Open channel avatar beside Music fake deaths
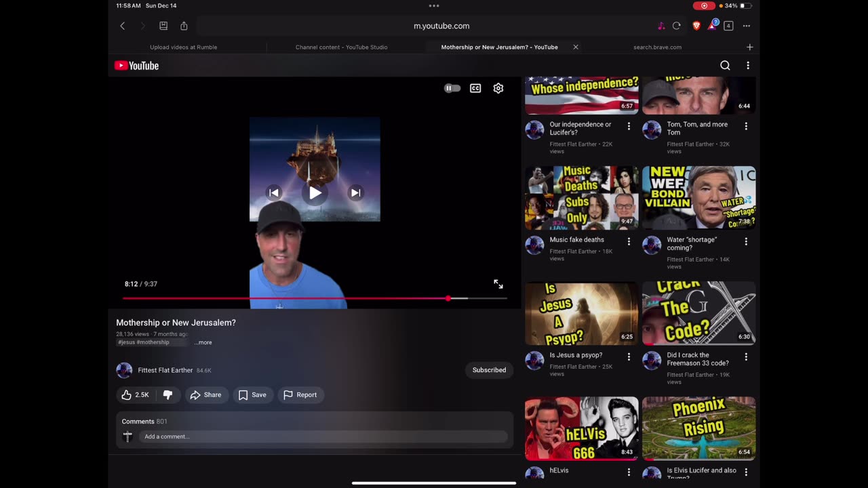This screenshot has height=488, width=868. click(534, 245)
